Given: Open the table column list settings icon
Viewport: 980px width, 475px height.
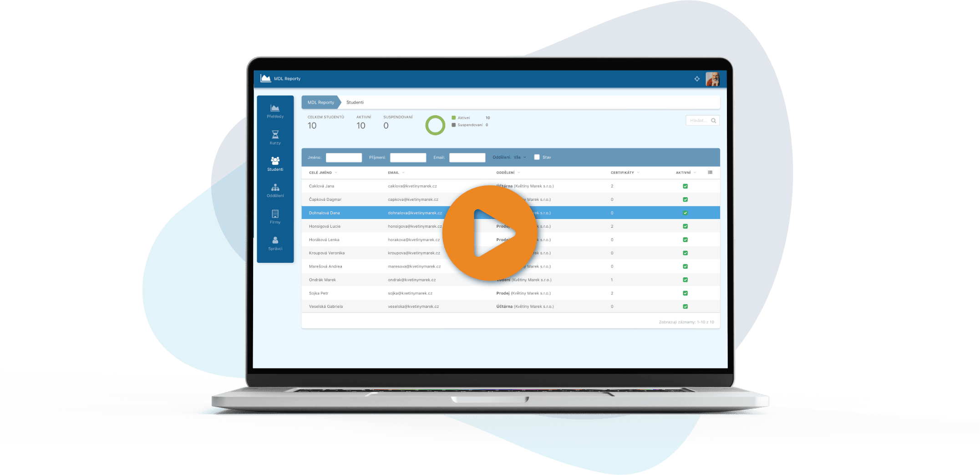Looking at the screenshot, I should [710, 172].
